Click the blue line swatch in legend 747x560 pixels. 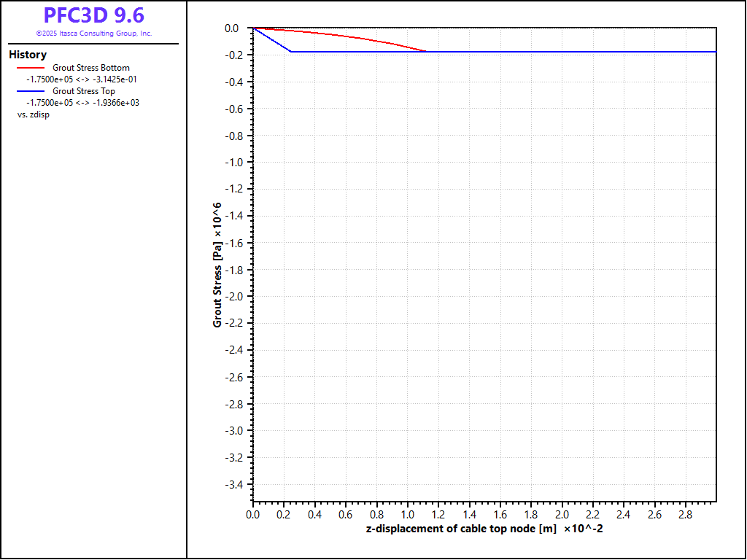(x=30, y=92)
